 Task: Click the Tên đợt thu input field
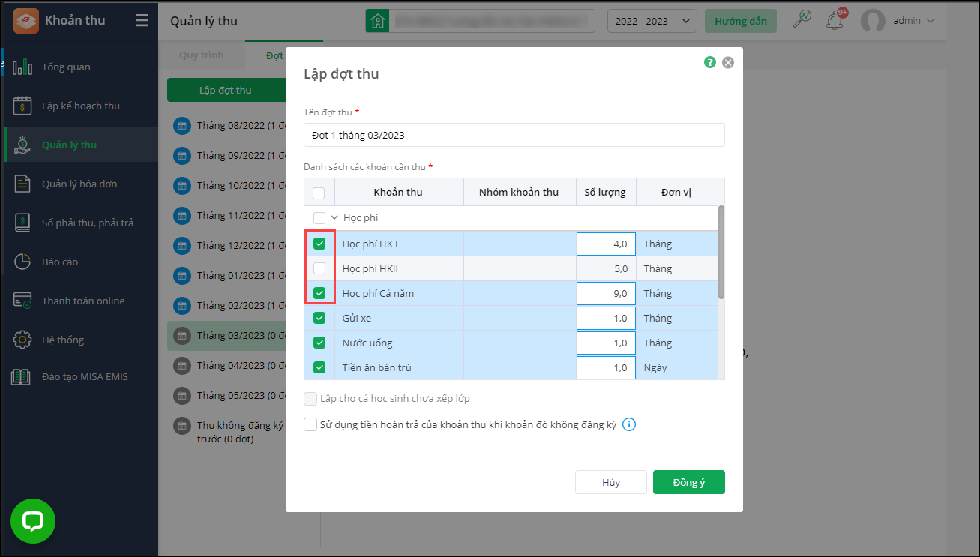pos(514,135)
